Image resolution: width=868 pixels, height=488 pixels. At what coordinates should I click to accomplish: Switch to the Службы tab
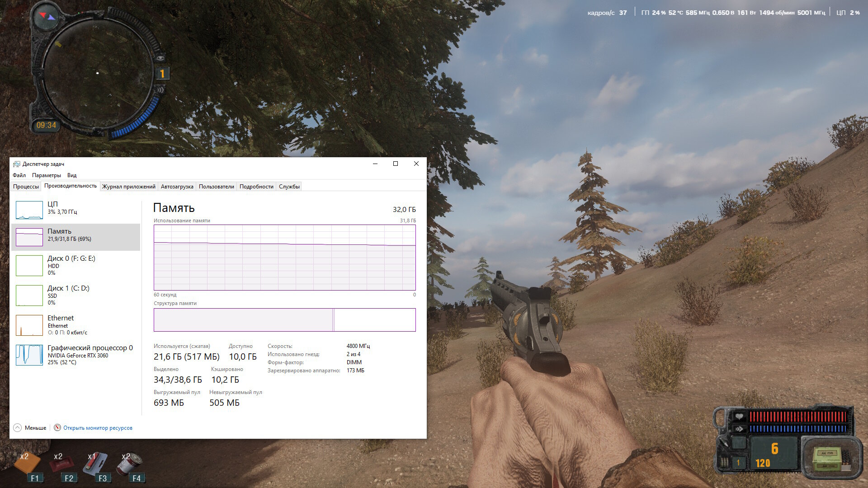point(289,187)
